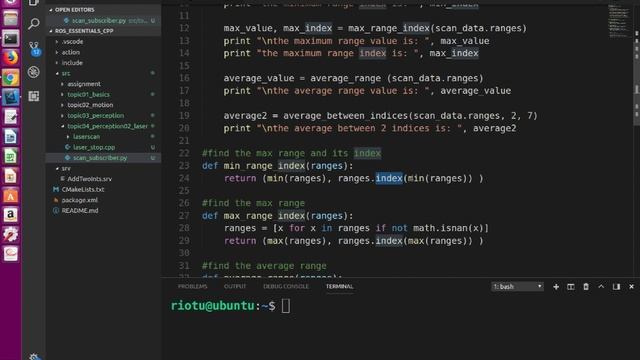
Task: Expand the topic02_motion folder
Action: 90,105
